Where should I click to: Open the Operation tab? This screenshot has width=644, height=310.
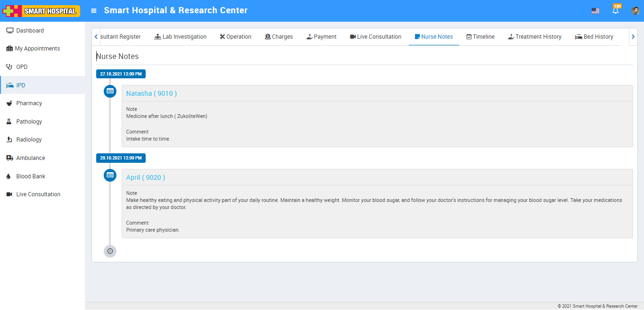(x=235, y=37)
